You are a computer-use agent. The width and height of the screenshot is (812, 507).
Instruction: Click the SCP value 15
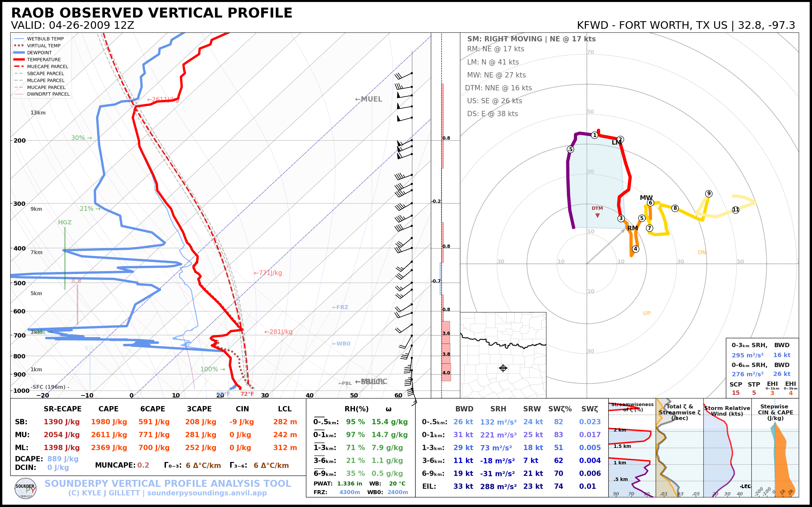(736, 393)
